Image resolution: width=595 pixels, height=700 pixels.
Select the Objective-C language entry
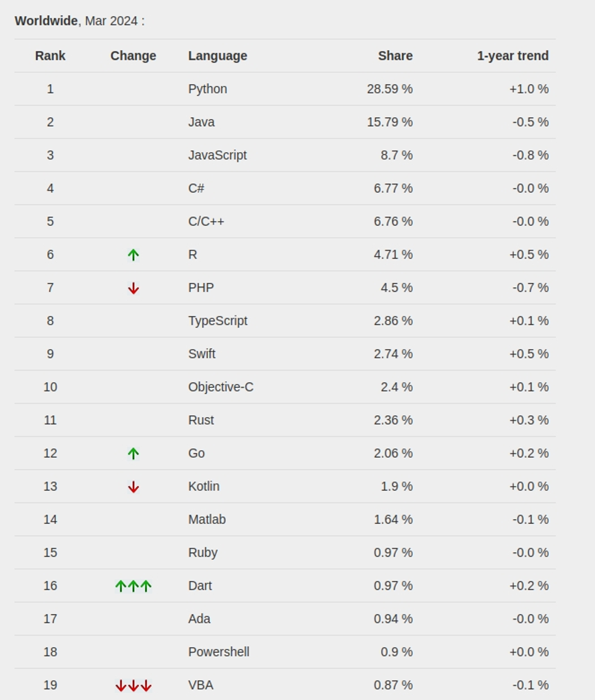220,387
